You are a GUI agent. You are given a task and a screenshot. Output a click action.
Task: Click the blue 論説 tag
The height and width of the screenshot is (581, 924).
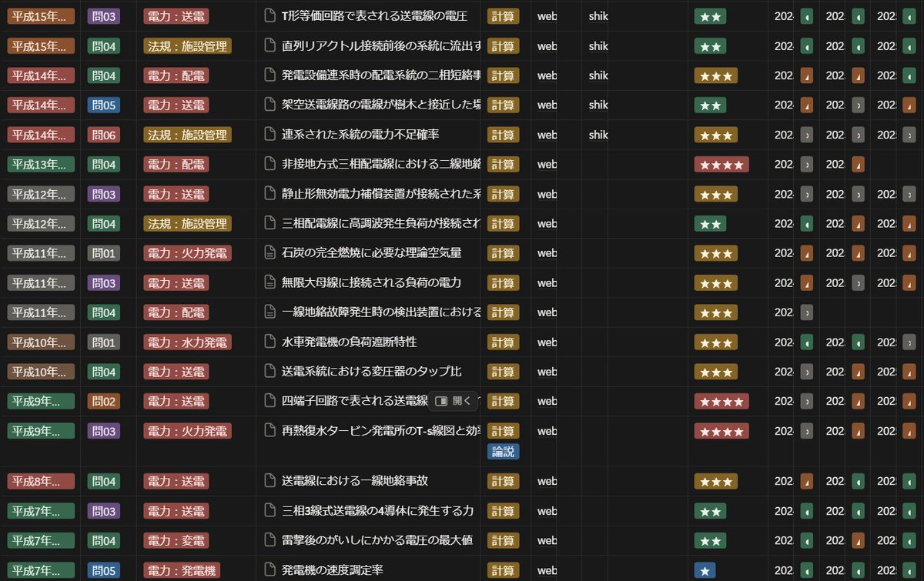tap(503, 452)
